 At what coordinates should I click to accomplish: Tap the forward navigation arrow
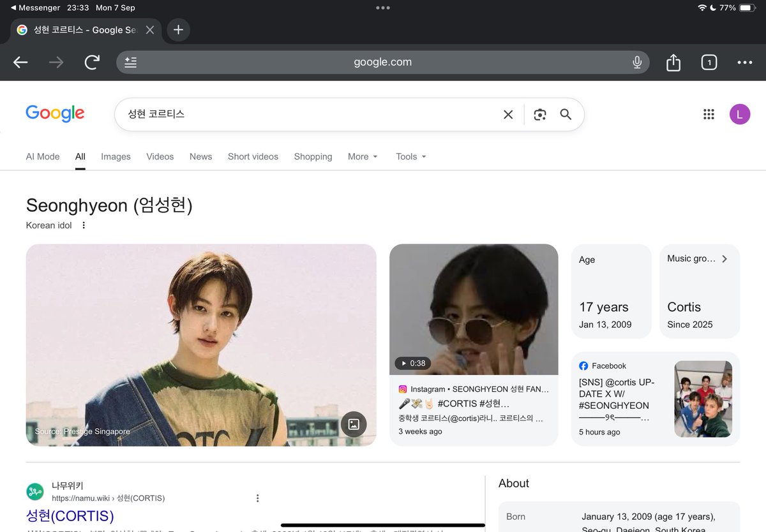click(56, 62)
